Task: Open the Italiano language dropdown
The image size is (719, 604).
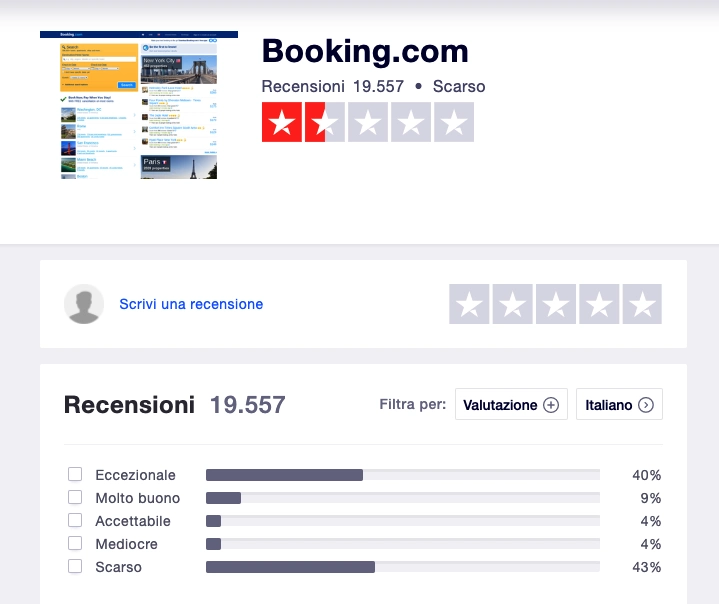Action: (x=619, y=404)
